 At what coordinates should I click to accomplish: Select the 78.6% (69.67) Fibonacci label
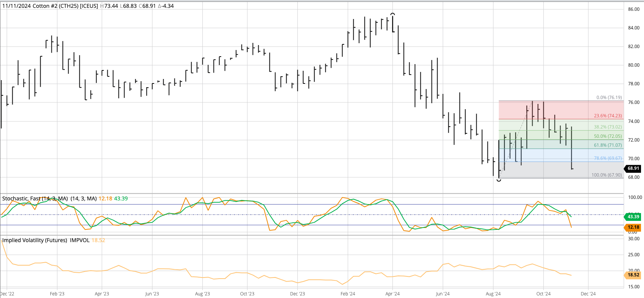607,158
